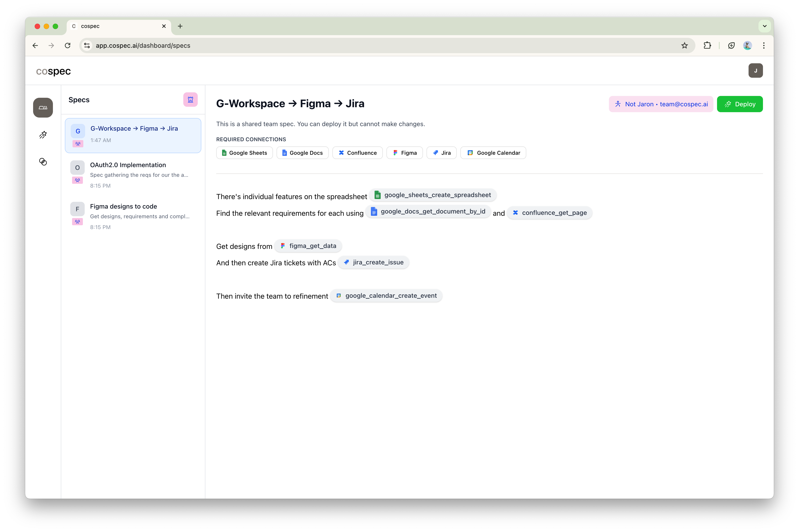Open a new browser tab with the plus button
Viewport: 799px width, 532px height.
180,26
